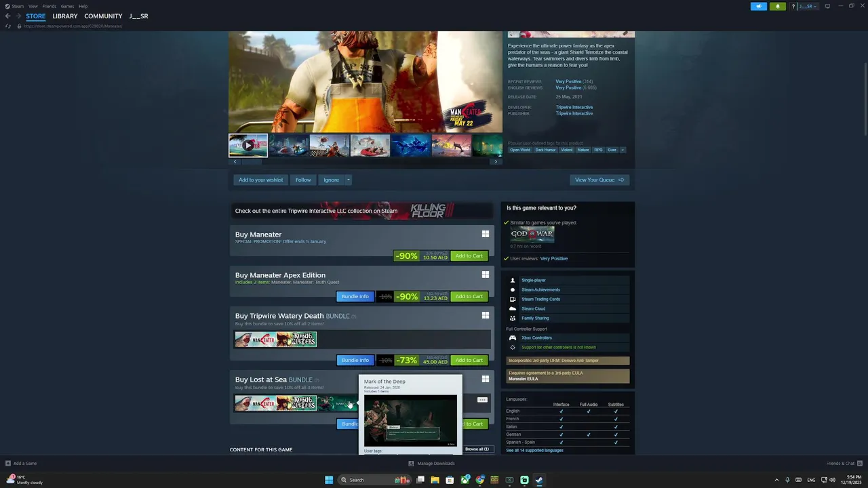Viewport: 868px width, 488px height.
Task: Click Windows icon on Apex Edition row
Action: pos(486,274)
